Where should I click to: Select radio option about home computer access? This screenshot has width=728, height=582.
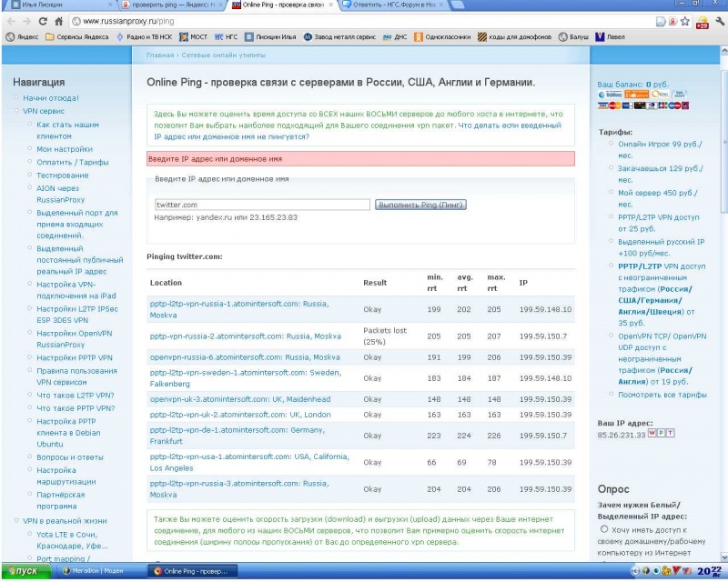point(604,528)
